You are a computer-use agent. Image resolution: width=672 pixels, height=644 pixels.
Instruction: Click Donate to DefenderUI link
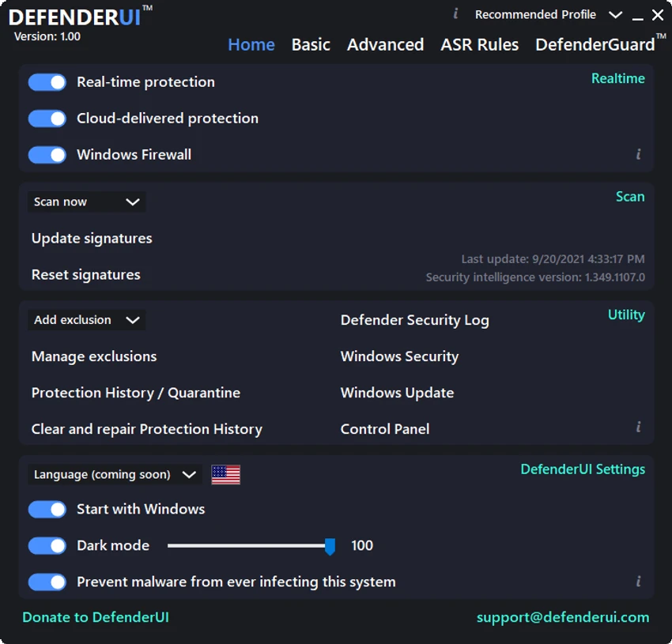pyautogui.click(x=96, y=617)
